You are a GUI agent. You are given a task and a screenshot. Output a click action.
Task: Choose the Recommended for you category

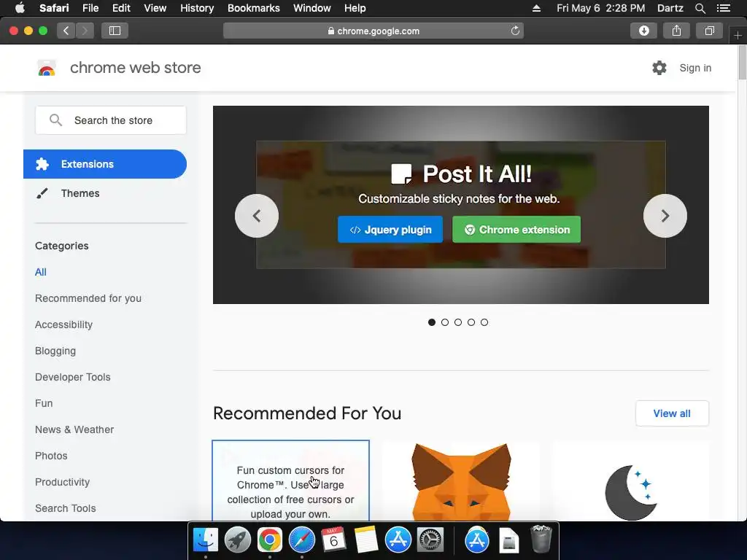point(88,298)
